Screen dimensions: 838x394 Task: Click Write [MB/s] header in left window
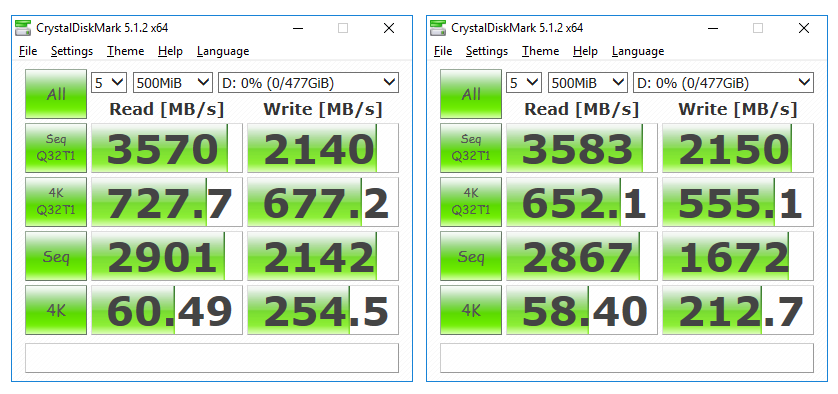323,109
